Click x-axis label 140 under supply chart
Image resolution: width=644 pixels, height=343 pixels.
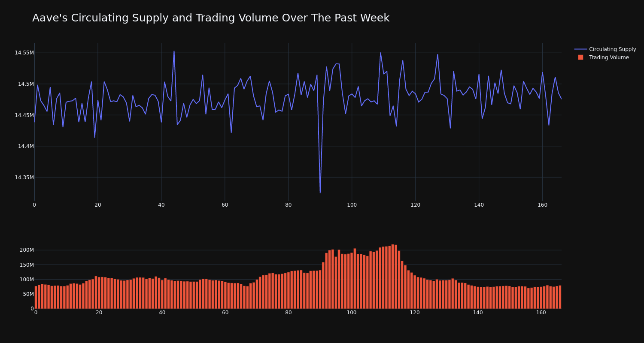479,205
